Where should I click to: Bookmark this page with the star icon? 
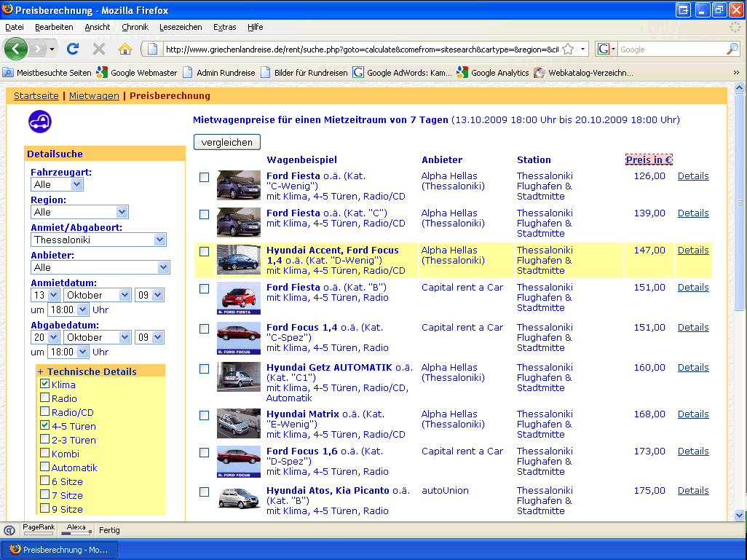tap(568, 49)
